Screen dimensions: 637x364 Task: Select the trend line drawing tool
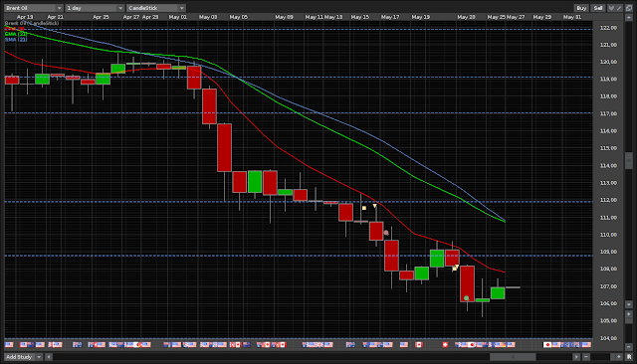click(x=619, y=8)
